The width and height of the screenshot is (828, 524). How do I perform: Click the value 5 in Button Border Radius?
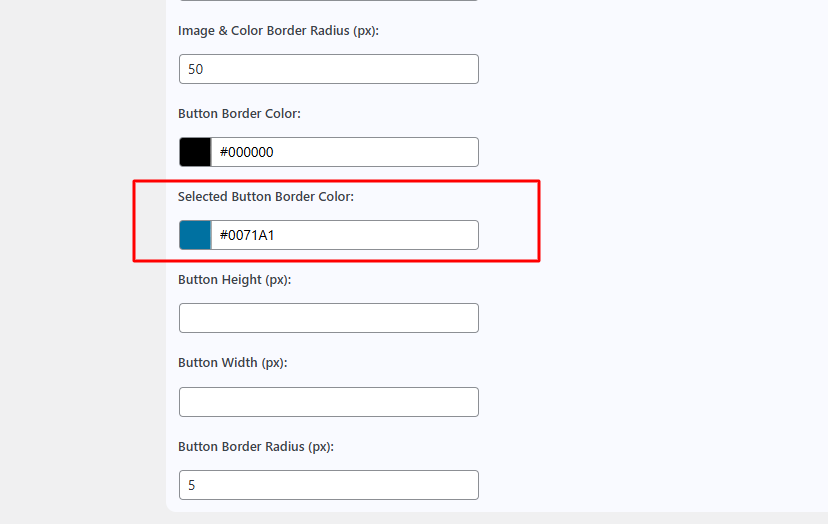192,485
